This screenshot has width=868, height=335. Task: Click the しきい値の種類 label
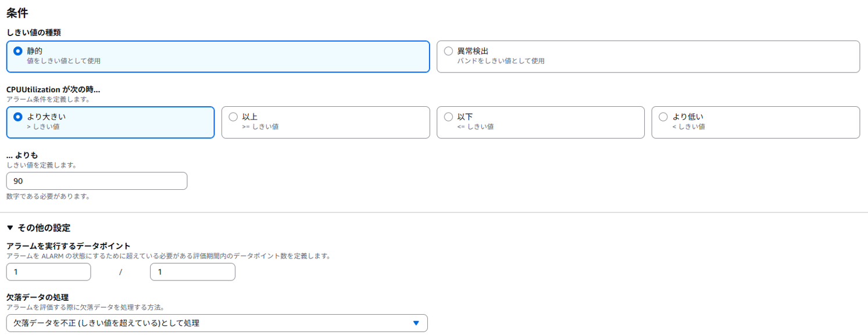(34, 33)
